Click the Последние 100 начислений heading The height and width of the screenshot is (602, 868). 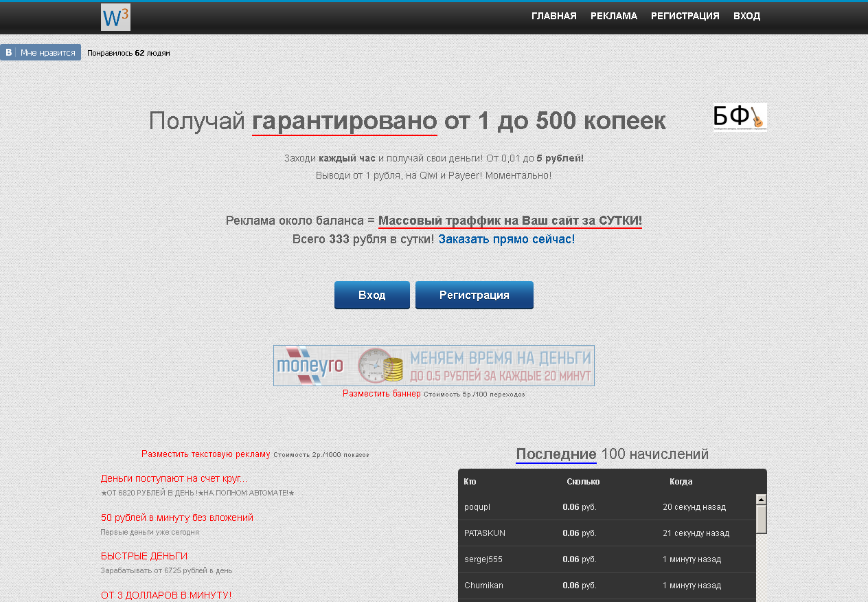[613, 454]
